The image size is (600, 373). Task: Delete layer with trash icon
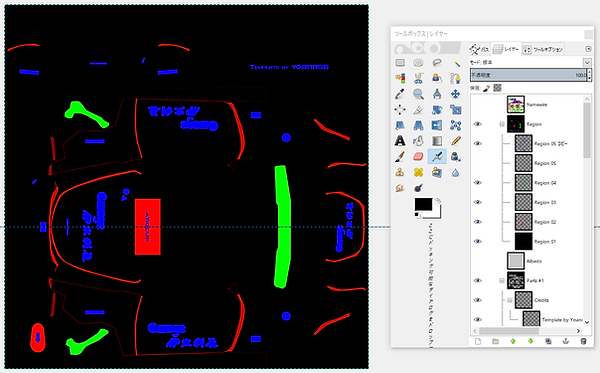coord(583,341)
